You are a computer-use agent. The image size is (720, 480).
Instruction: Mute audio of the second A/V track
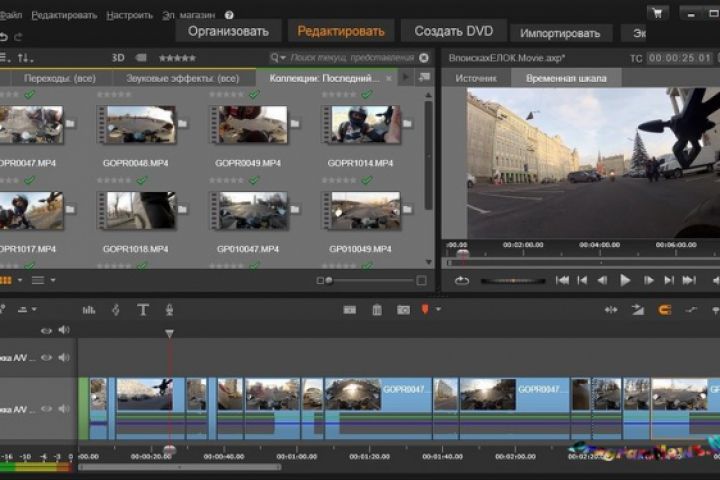click(64, 357)
